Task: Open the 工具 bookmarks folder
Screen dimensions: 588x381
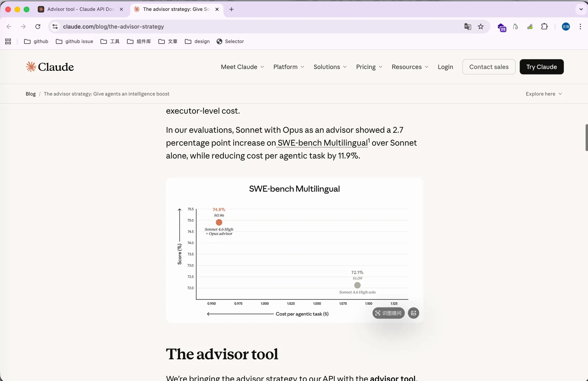Action: pyautogui.click(x=110, y=42)
